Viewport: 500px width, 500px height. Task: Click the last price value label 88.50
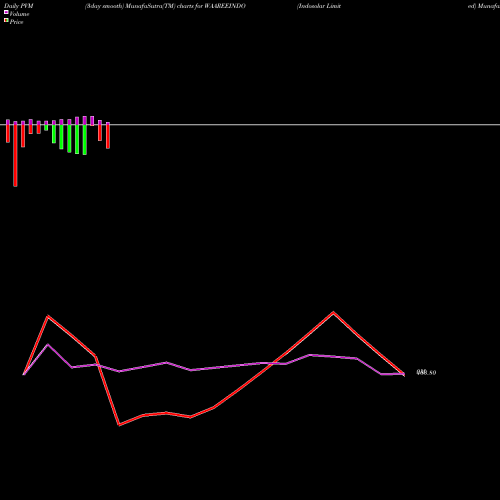(x=426, y=372)
